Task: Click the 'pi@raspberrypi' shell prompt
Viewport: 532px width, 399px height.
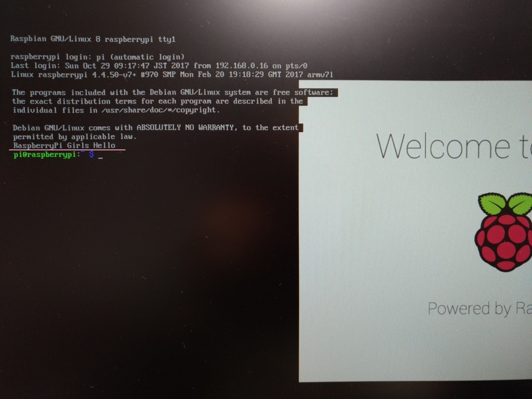Action: point(45,155)
